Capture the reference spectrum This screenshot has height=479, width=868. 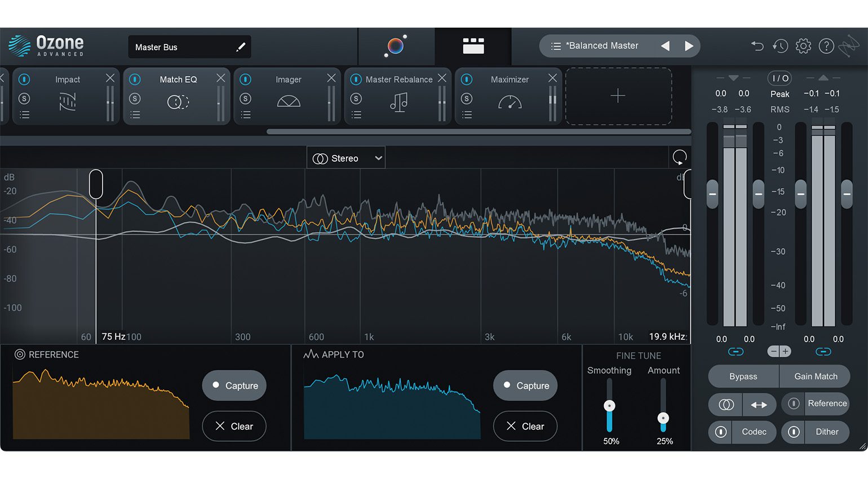pos(234,385)
